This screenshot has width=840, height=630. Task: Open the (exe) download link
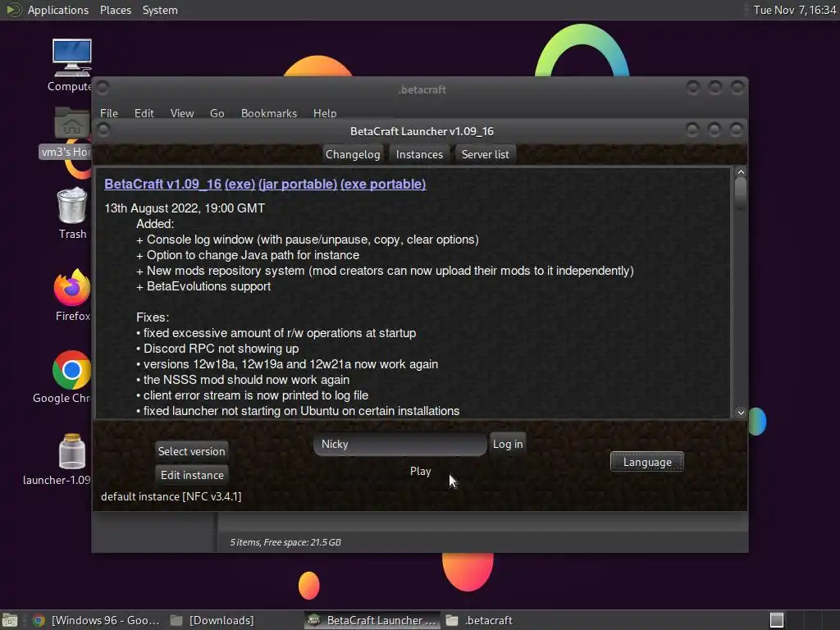(x=240, y=184)
